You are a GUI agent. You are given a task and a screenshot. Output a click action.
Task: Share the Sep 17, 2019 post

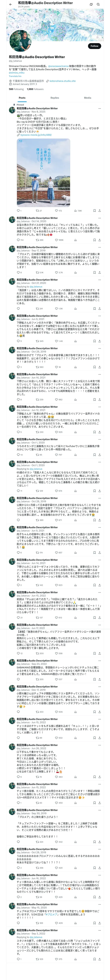99,272
